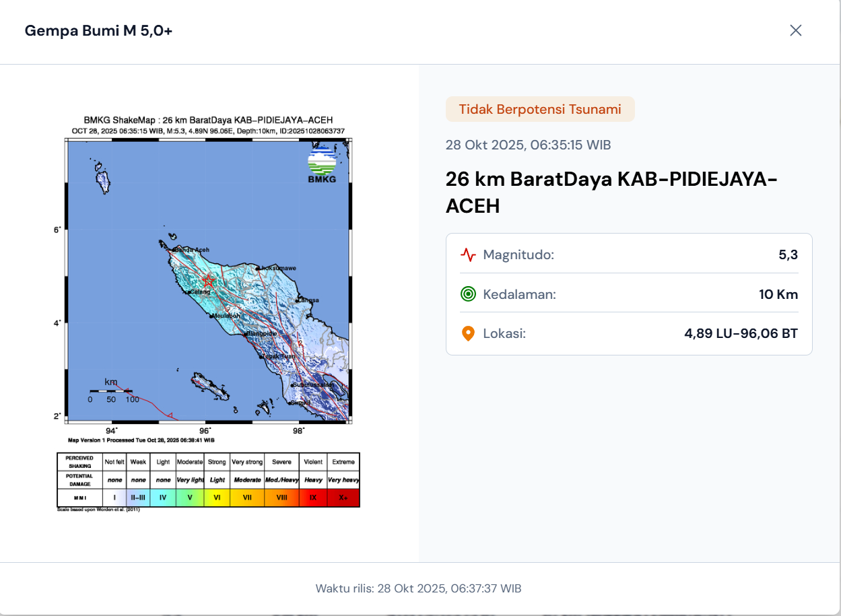Viewport: 841px width, 616px height.
Task: Click the red epicenter star on the map
Action: 209,280
